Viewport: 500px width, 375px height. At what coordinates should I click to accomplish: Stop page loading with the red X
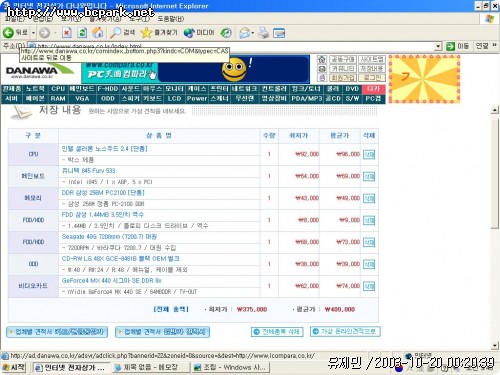tap(67, 33)
